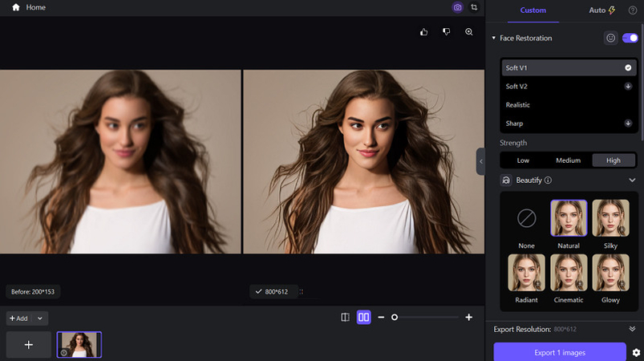Switch to side-by-side compare view
Screen dimensions: 644x361
[363, 318]
